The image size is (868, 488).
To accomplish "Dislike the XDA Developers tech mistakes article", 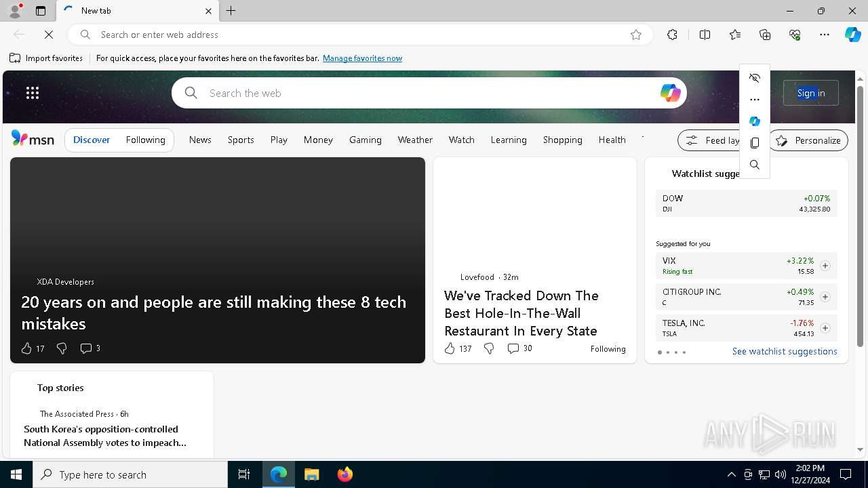I will click(x=62, y=348).
